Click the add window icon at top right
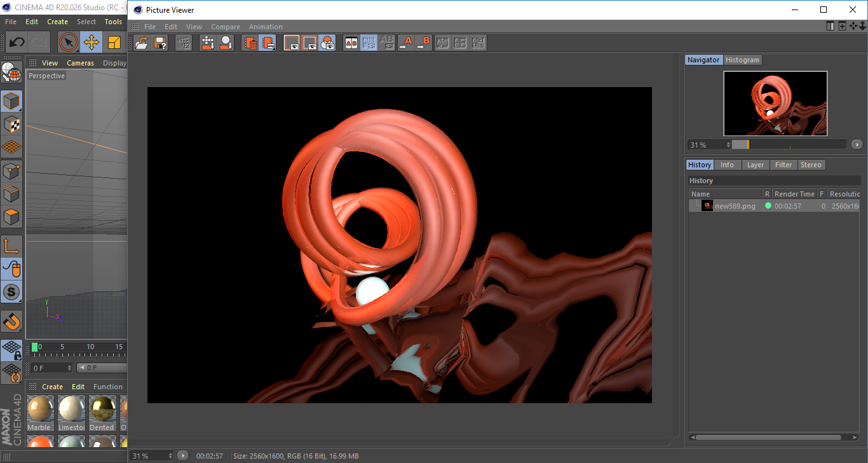 click(842, 26)
